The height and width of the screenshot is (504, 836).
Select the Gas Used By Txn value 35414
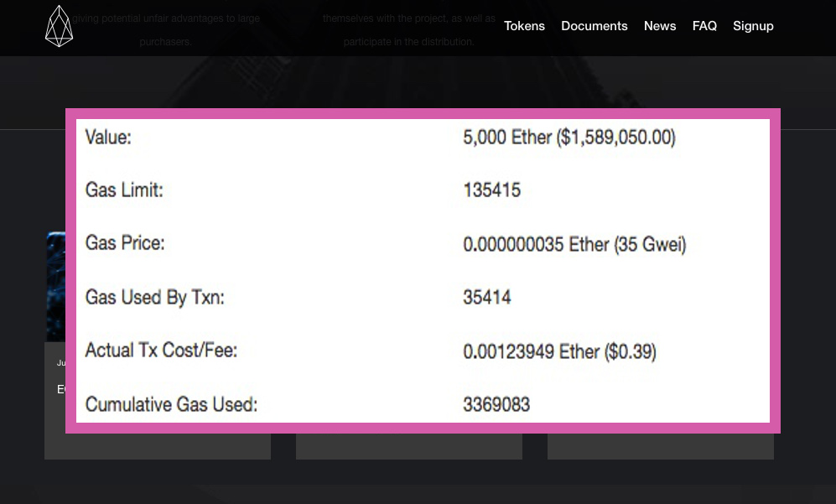(487, 297)
